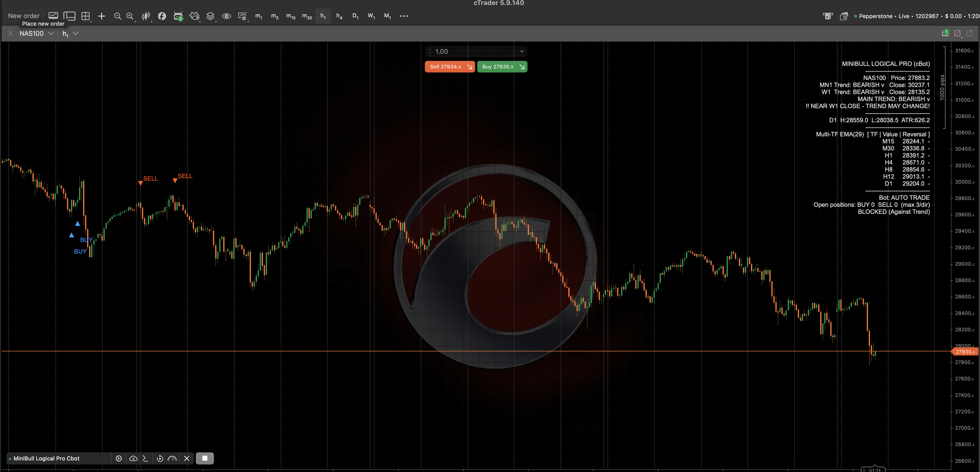Viewport: 980px width, 472px height.
Task: Expand the h1 period dropdown in chart header
Action: click(x=76, y=33)
